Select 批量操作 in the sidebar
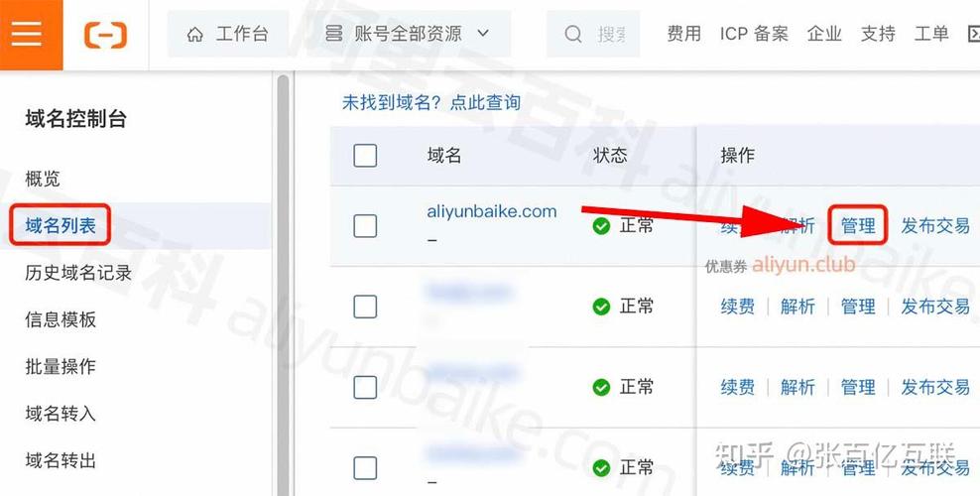 [61, 366]
